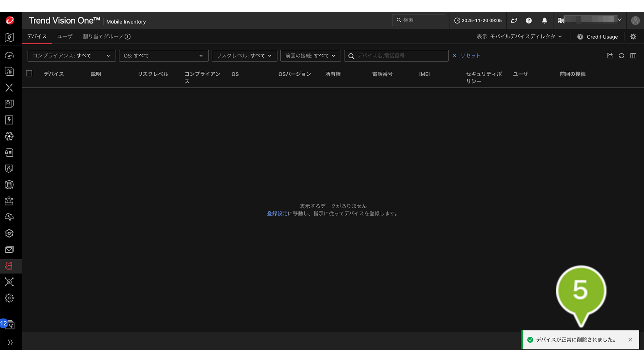Click the help question mark icon

(x=529, y=21)
